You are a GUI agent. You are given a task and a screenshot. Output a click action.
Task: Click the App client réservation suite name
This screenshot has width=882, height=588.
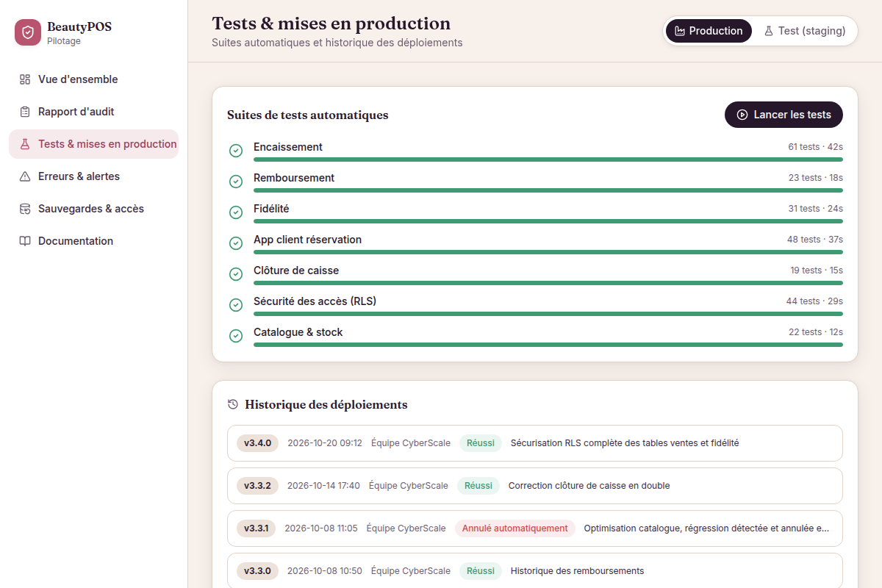pos(307,240)
